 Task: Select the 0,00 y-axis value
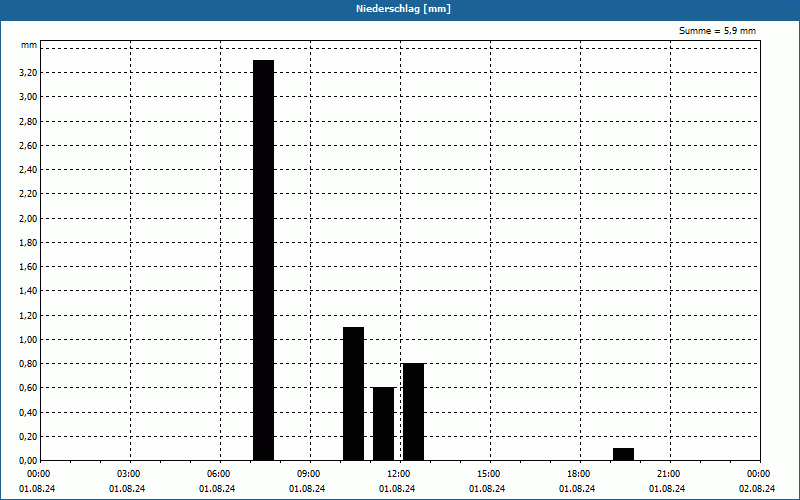point(28,461)
